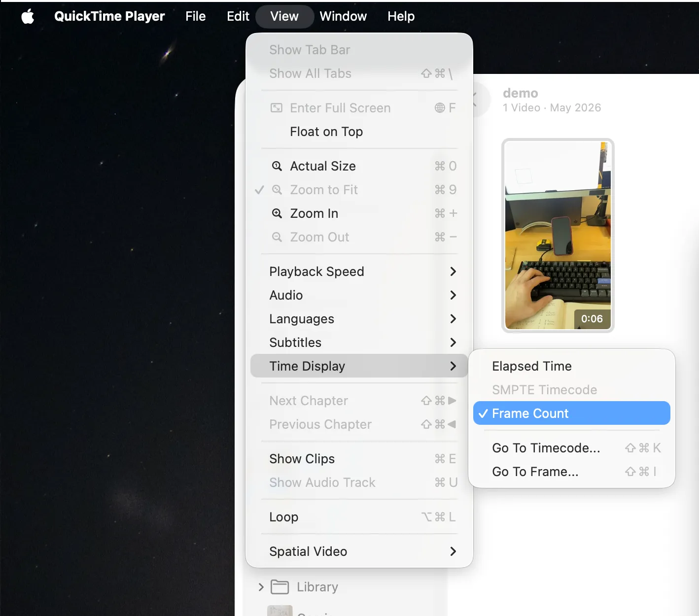Open the QuickTime Player app menu
The width and height of the screenshot is (699, 616).
109,16
